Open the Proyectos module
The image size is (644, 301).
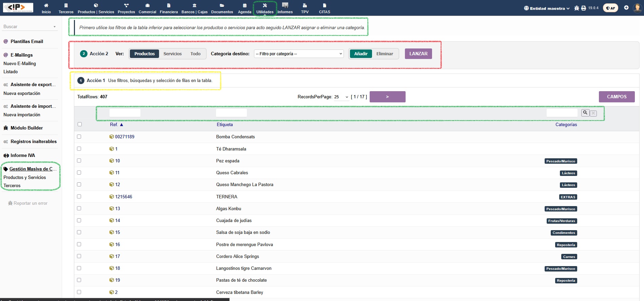point(126,8)
